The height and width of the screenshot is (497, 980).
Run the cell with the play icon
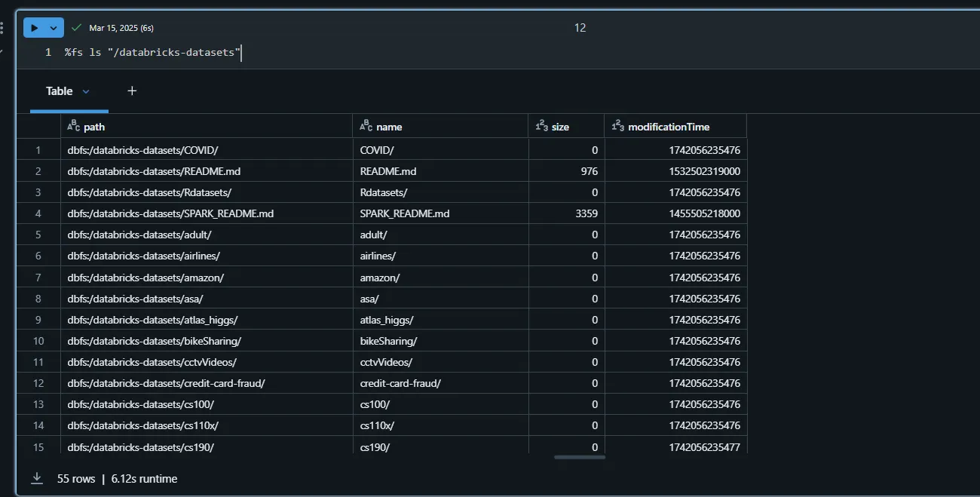coord(34,27)
